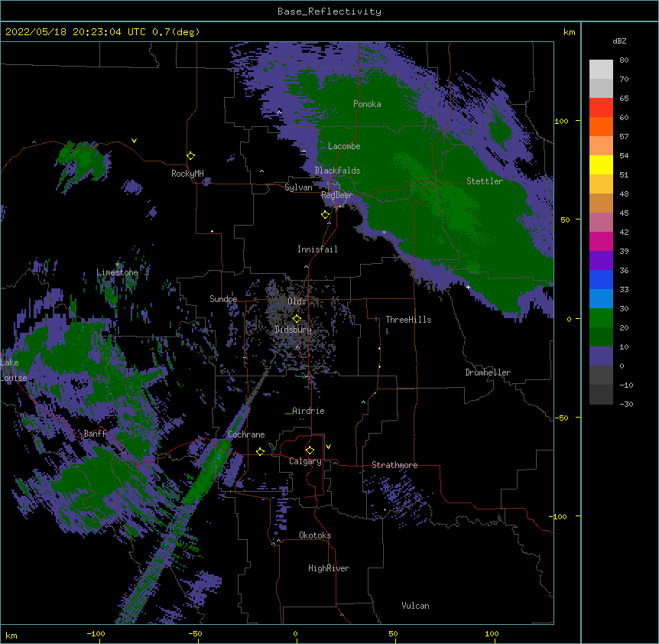Click the 'Sundre' city label
Screen dimensions: 659x644
click(223, 299)
